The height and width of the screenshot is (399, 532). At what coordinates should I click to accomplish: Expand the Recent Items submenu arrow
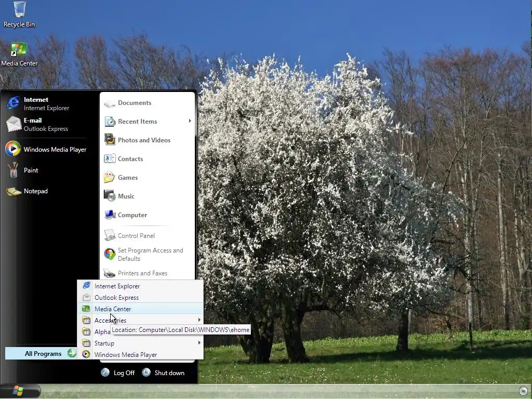(x=190, y=121)
